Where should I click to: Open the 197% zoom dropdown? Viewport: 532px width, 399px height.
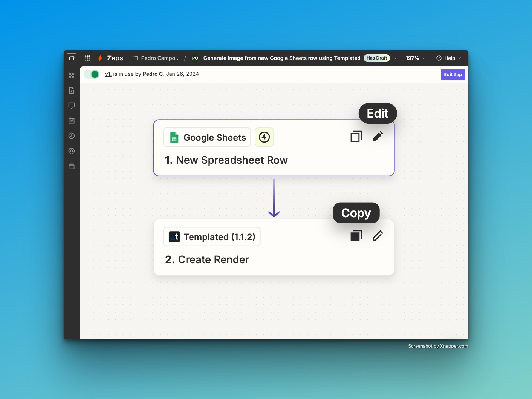(415, 58)
